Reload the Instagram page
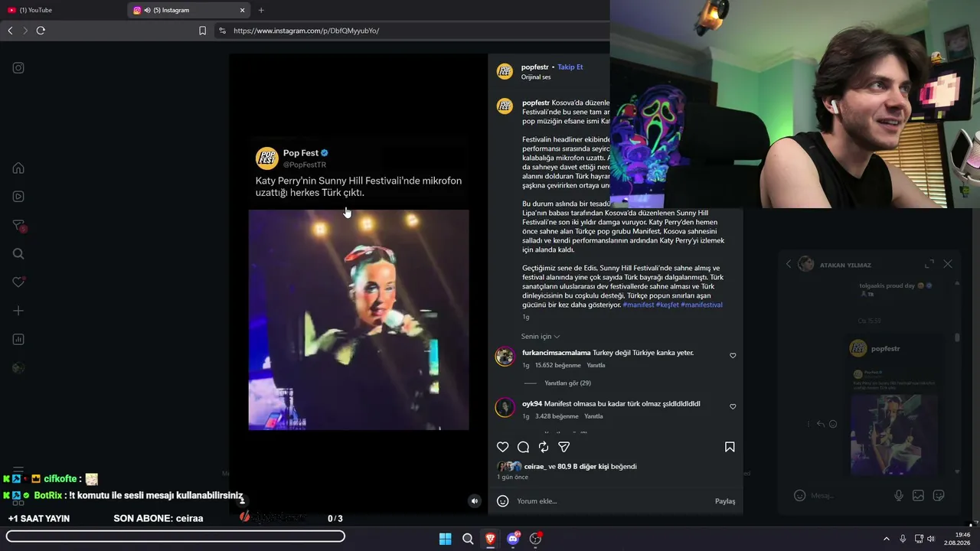Viewport: 980px width, 551px height. click(x=41, y=31)
